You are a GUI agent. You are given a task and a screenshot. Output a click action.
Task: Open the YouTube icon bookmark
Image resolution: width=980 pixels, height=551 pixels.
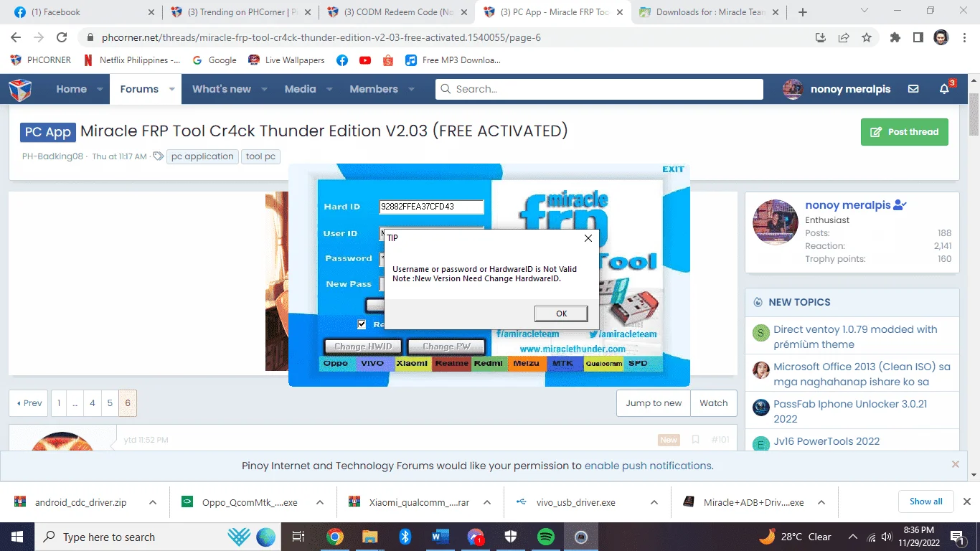point(365,60)
